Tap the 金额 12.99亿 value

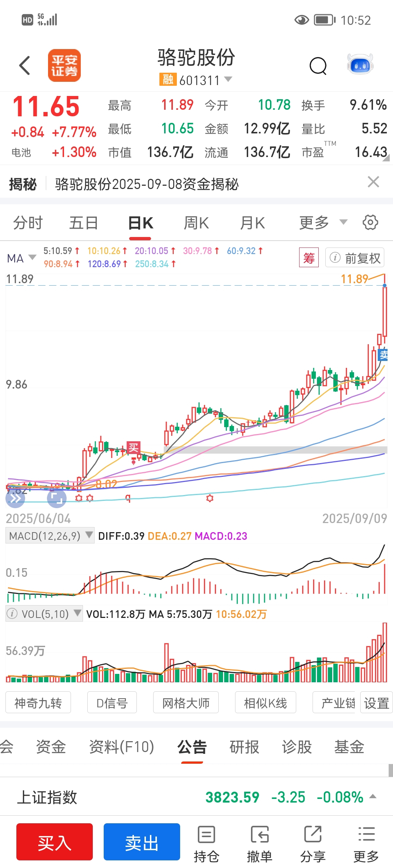tap(267, 129)
